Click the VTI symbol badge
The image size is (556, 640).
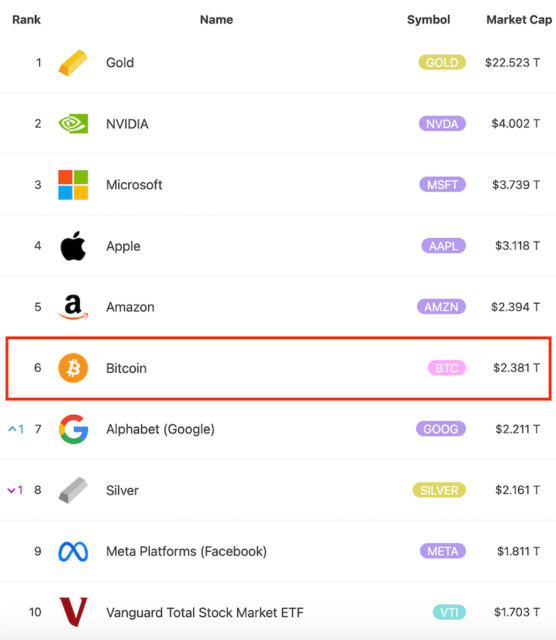(x=449, y=612)
